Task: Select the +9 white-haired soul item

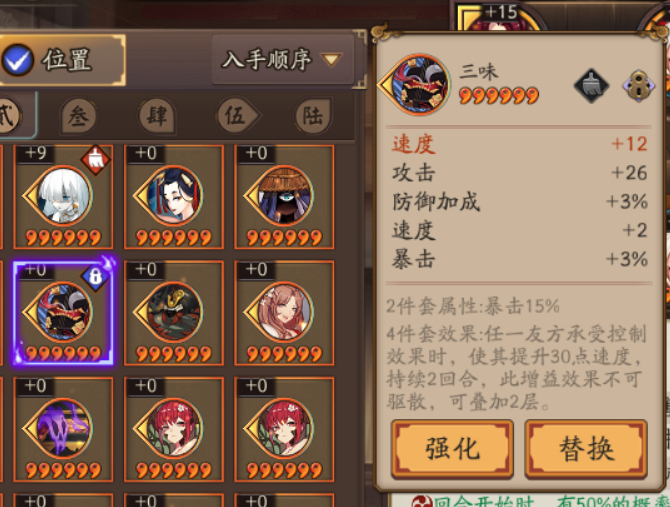Action: (x=63, y=197)
